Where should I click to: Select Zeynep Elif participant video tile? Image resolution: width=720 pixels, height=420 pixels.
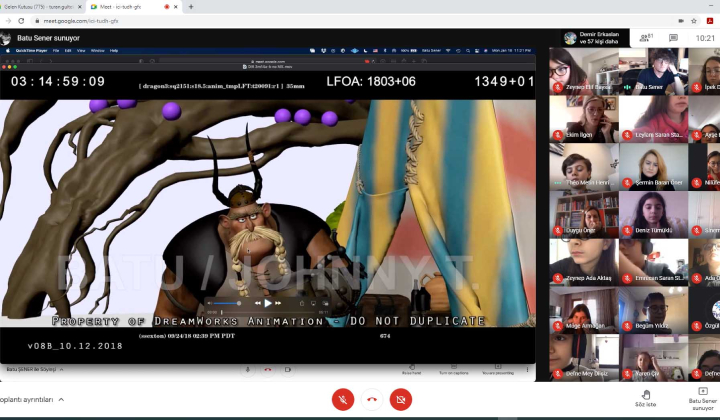(584, 71)
